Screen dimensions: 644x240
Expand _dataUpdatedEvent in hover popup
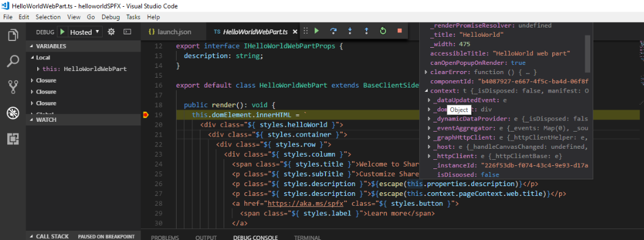(429, 100)
